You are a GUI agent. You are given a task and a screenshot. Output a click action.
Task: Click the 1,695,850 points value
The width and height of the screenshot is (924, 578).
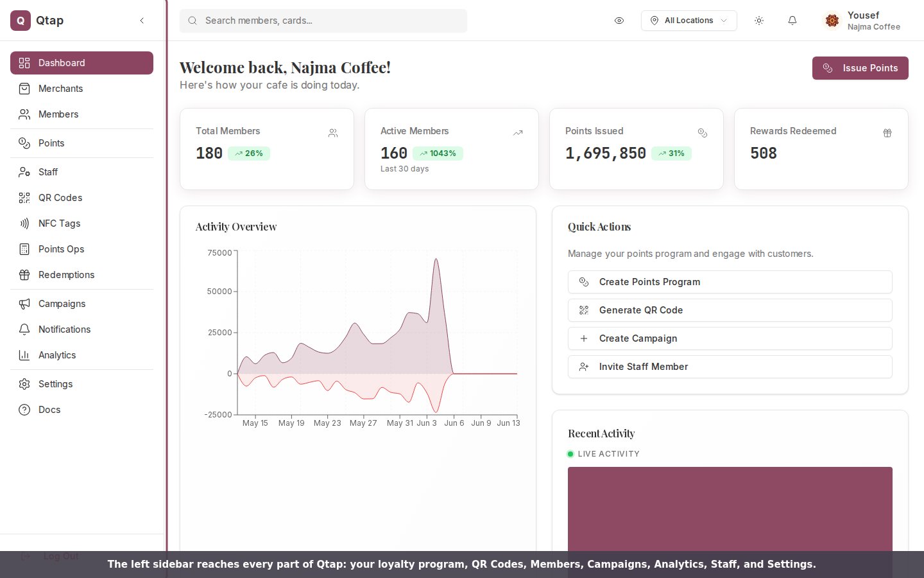[606, 153]
